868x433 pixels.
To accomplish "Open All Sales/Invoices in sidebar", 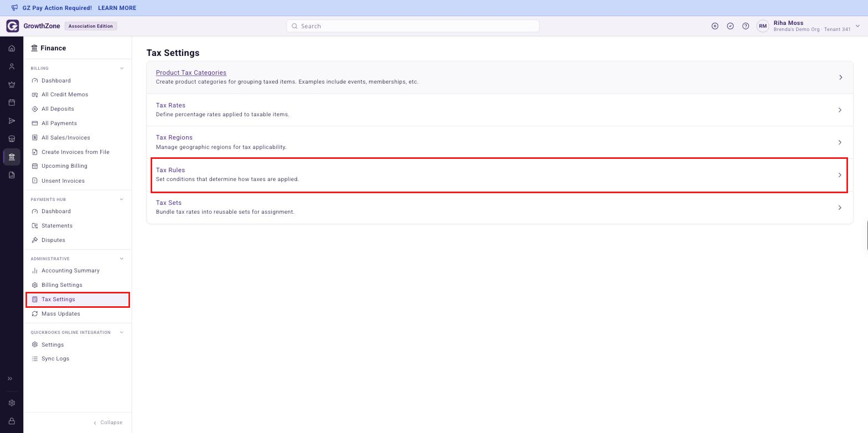I will (66, 138).
